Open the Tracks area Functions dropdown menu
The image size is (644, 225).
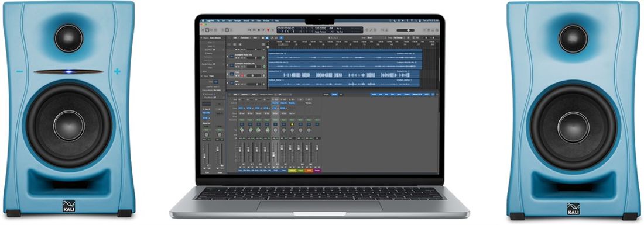tap(245, 38)
